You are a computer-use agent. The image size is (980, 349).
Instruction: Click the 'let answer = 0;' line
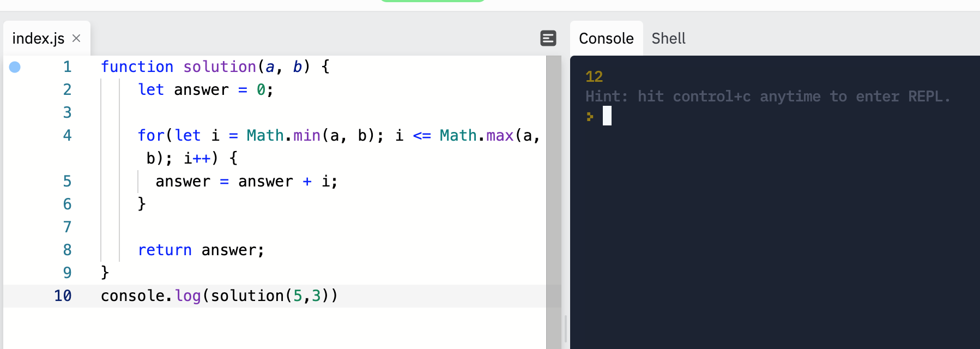(205, 89)
